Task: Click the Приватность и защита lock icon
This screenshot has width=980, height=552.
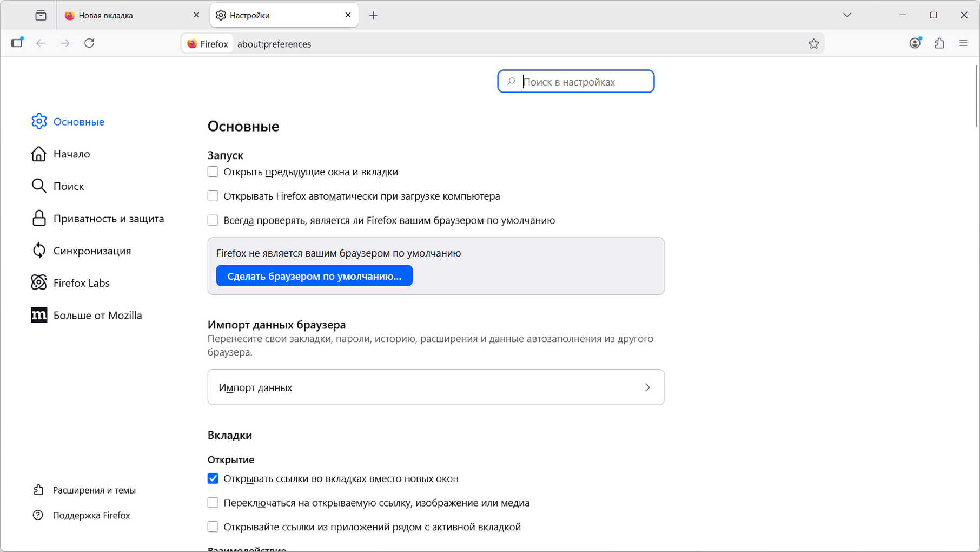Action: (39, 218)
